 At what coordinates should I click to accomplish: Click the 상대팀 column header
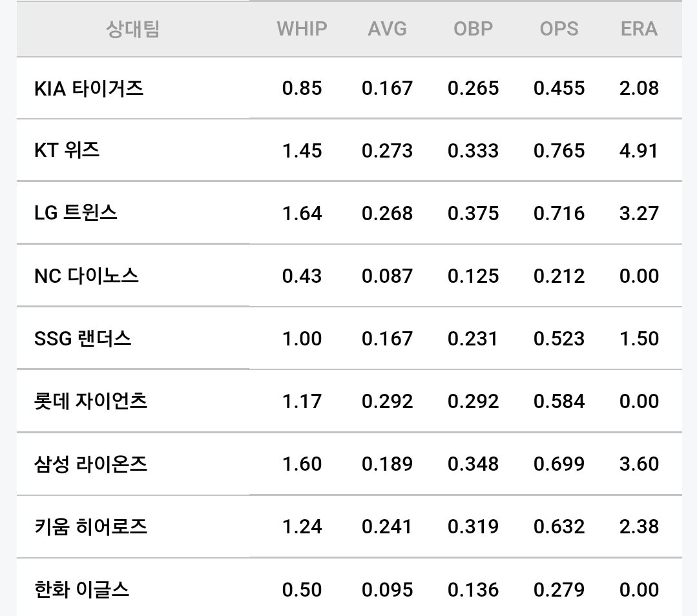pos(132,29)
